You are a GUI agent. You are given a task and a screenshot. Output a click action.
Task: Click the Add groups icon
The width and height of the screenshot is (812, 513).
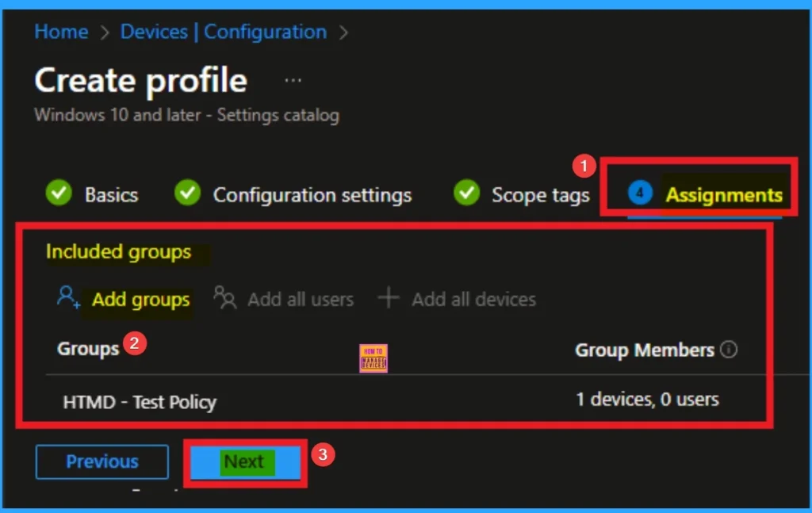[67, 300]
